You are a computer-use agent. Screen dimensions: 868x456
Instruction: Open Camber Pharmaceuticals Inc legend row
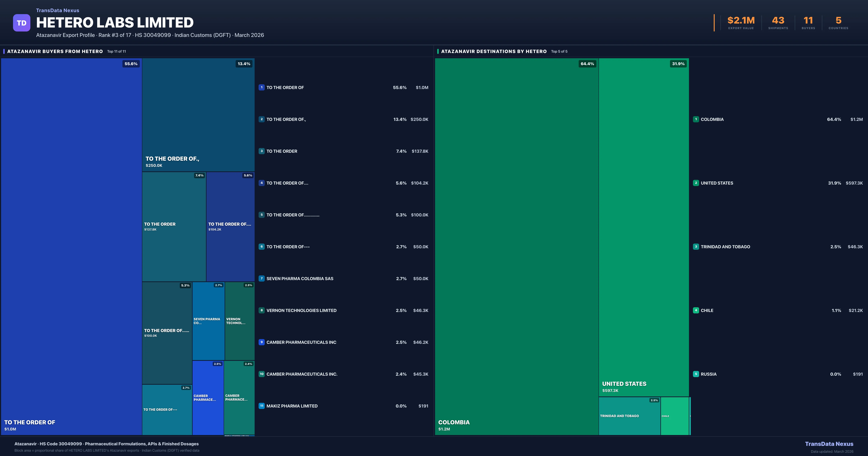(x=301, y=342)
